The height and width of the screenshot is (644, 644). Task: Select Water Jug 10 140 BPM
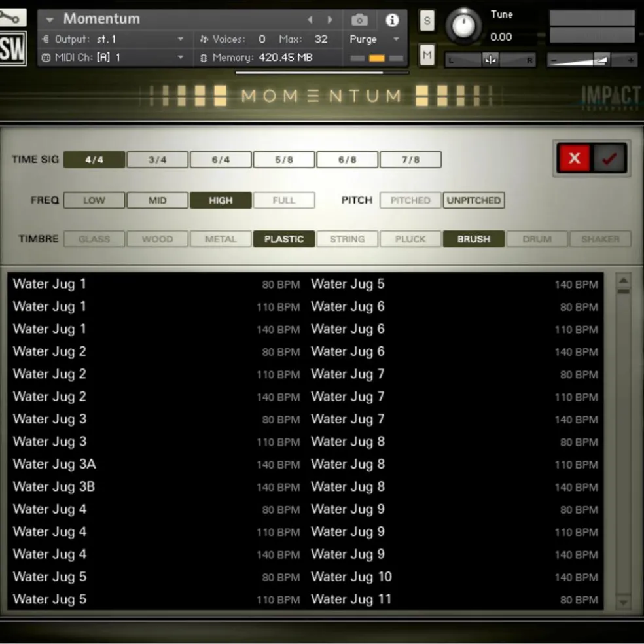tap(454, 577)
